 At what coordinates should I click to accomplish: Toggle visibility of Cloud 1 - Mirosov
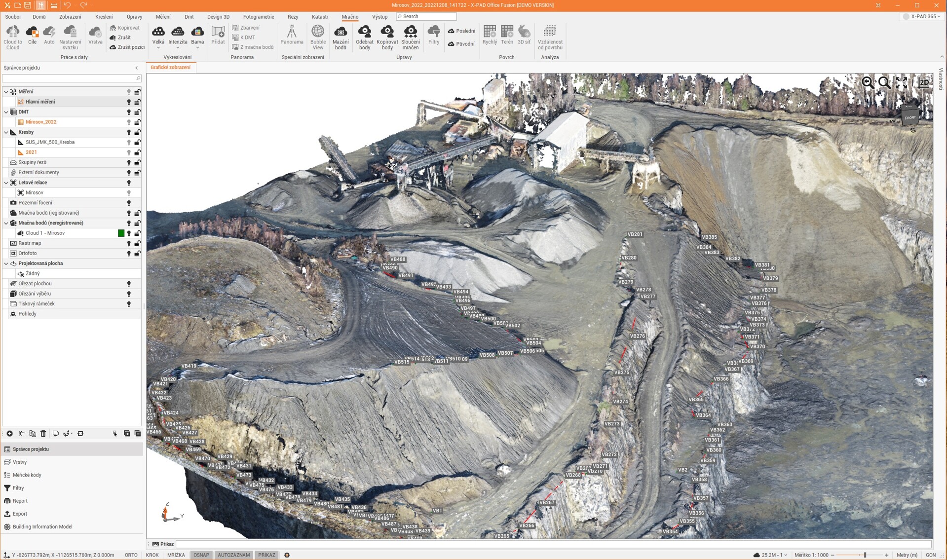pos(129,233)
